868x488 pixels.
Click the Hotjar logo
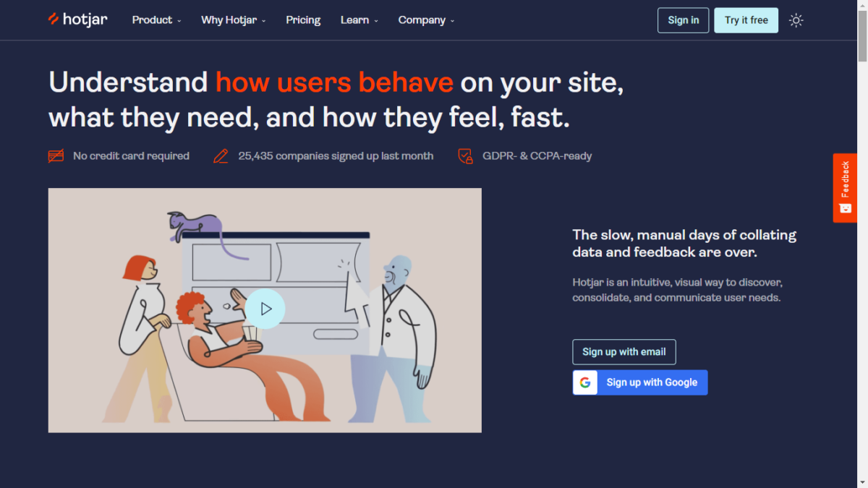[x=77, y=20]
